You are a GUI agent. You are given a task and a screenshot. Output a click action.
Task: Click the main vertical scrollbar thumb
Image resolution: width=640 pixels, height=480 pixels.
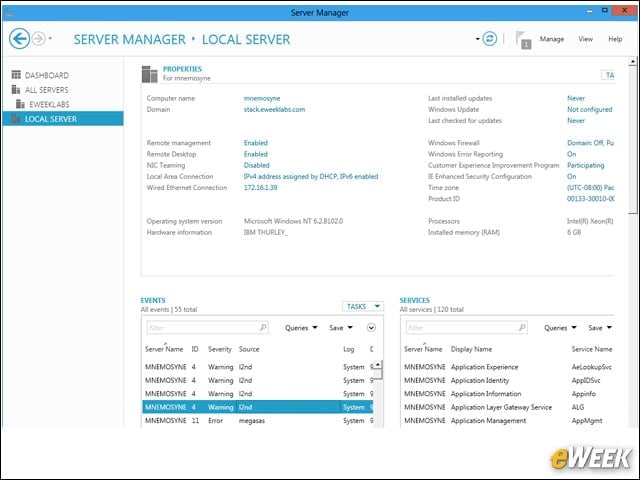[x=633, y=140]
